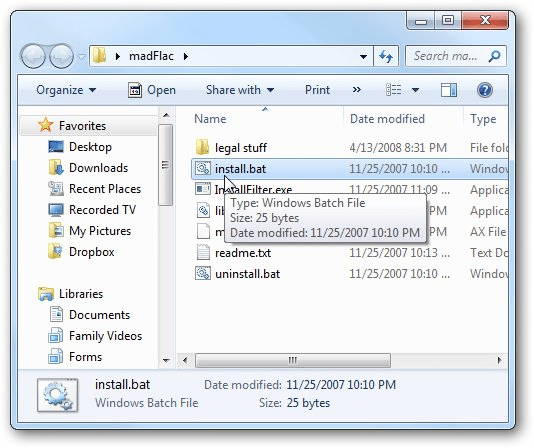The height and width of the screenshot is (448, 534).
Task: Click the Forward navigation arrow
Action: (62, 56)
